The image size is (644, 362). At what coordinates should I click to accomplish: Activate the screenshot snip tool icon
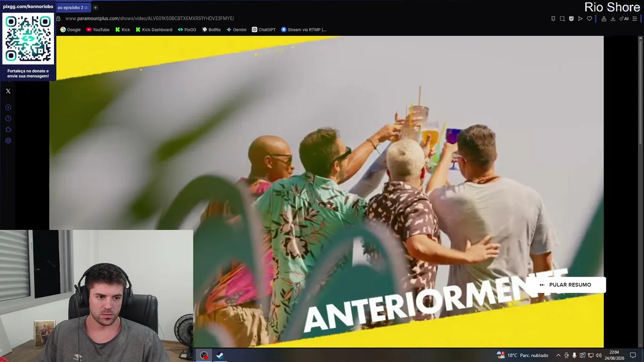point(562,19)
